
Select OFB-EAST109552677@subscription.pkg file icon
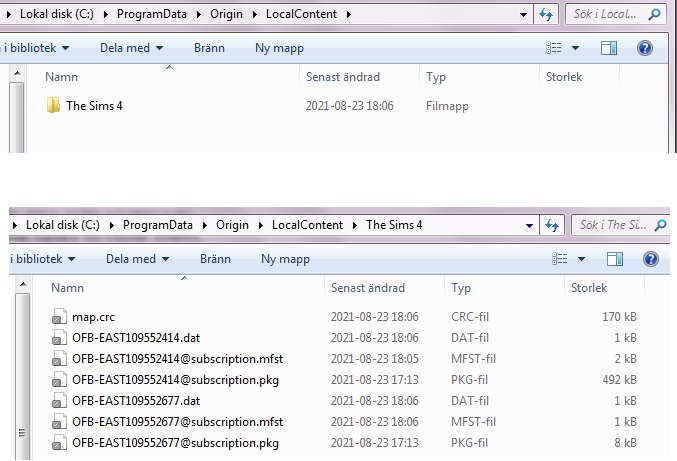point(59,443)
